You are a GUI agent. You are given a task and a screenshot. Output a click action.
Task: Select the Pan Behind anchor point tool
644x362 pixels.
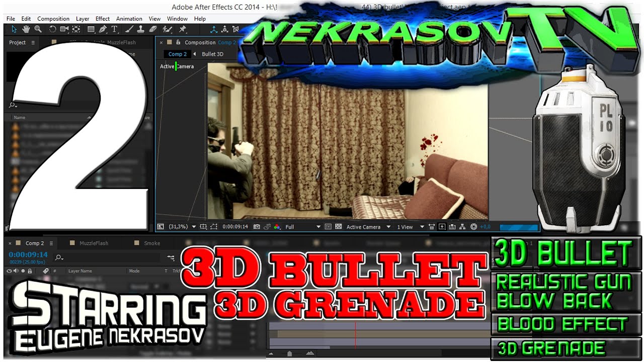click(x=76, y=29)
